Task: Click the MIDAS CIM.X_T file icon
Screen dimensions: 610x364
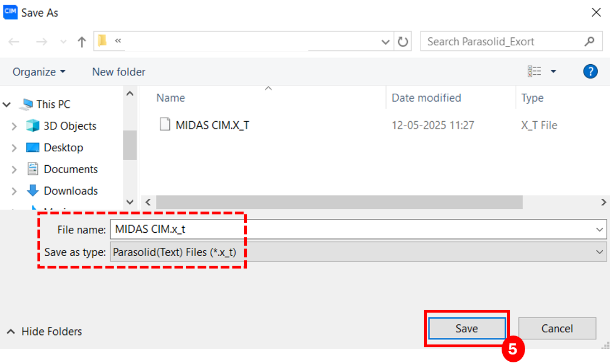Action: click(x=165, y=124)
